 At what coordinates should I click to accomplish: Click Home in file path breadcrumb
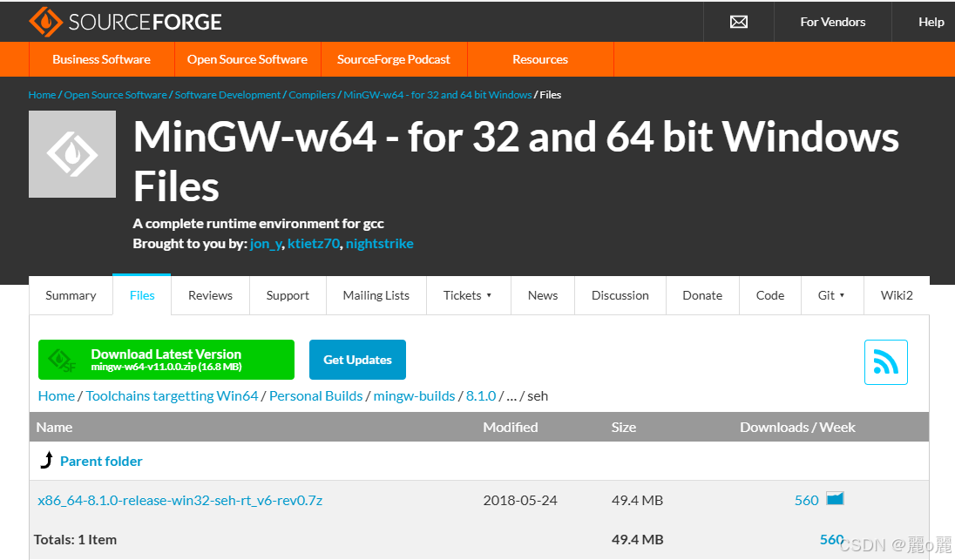[x=56, y=395]
